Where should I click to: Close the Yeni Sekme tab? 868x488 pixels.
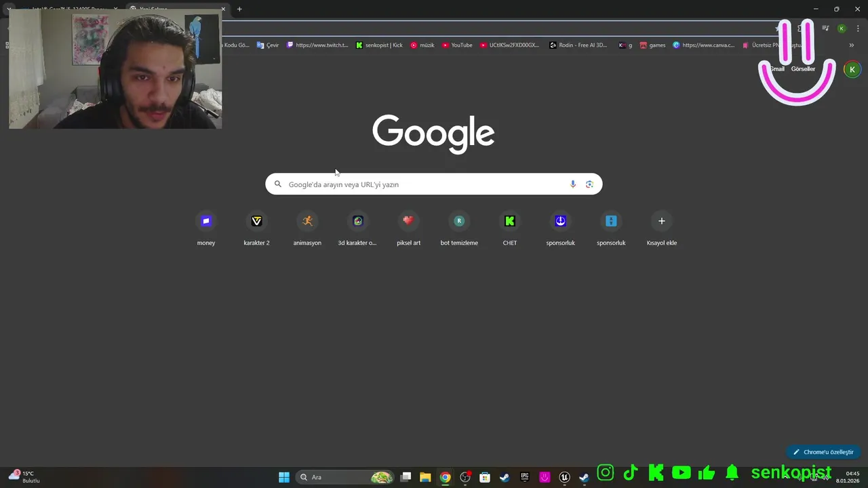click(223, 9)
